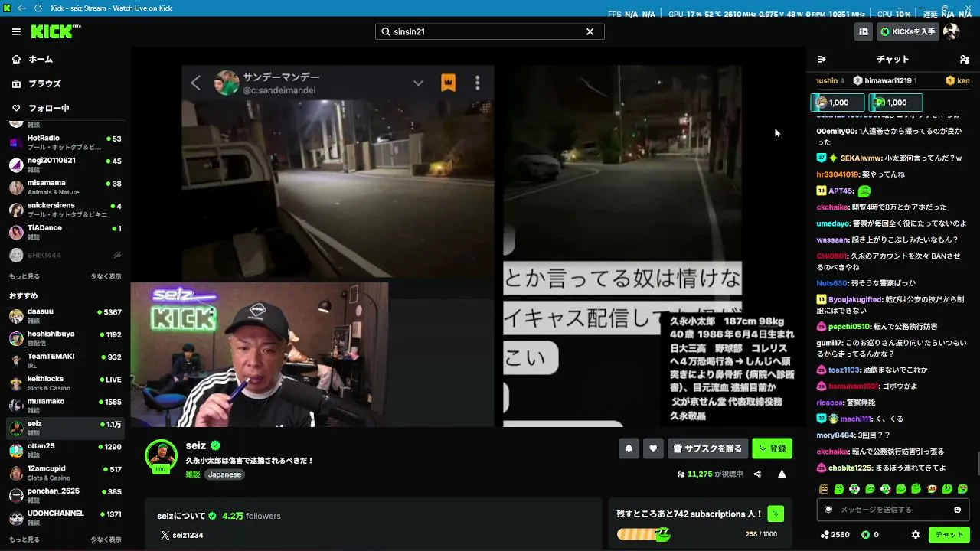Click the chat message input field
Viewport: 980px width, 551px height.
(x=892, y=510)
